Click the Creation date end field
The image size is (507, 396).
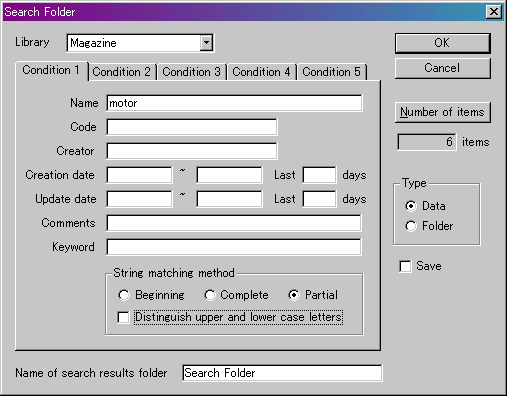[x=229, y=175]
